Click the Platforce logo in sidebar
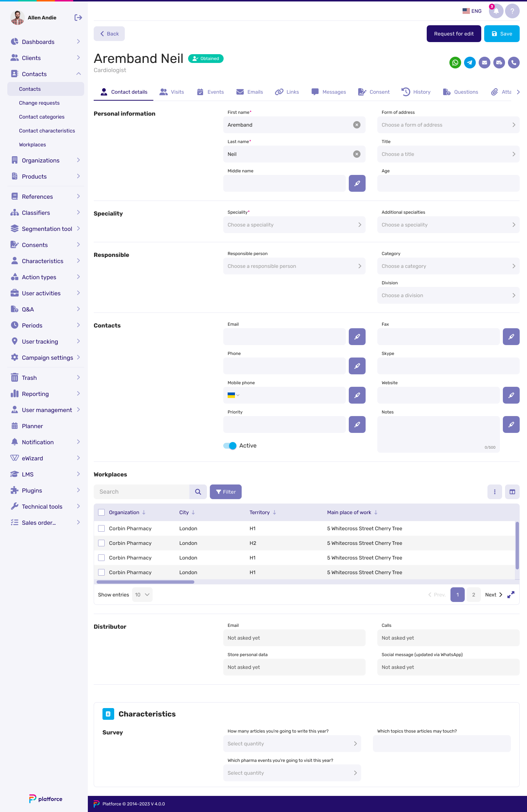Image resolution: width=527 pixels, height=812 pixels. point(46,799)
